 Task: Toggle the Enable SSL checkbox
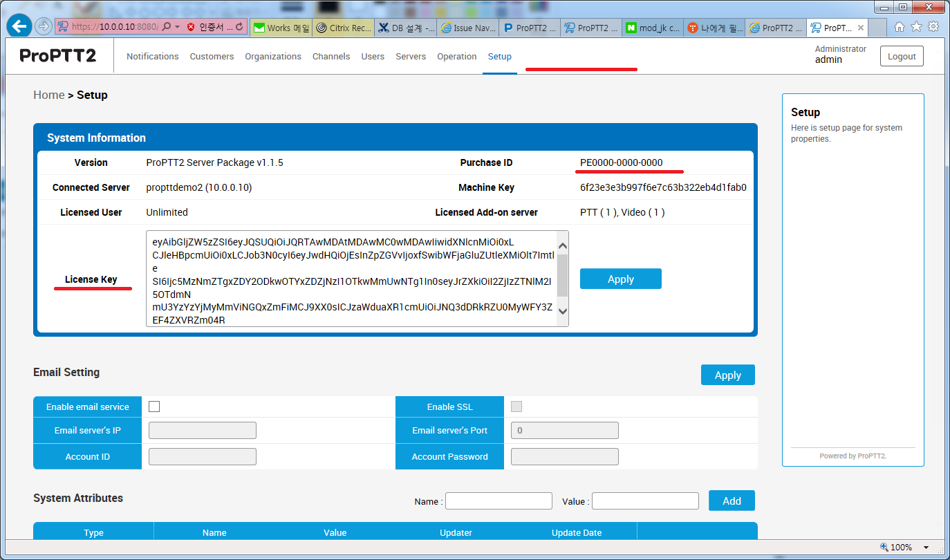pyautogui.click(x=516, y=407)
